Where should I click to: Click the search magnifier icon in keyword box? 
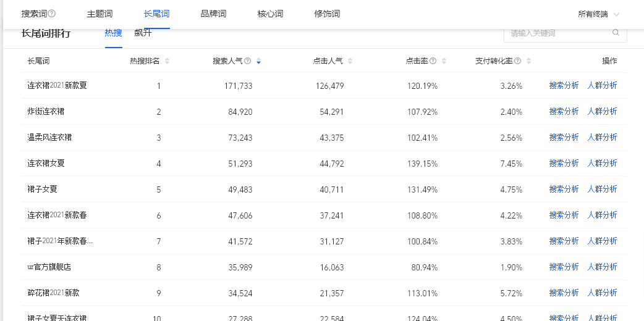616,33
